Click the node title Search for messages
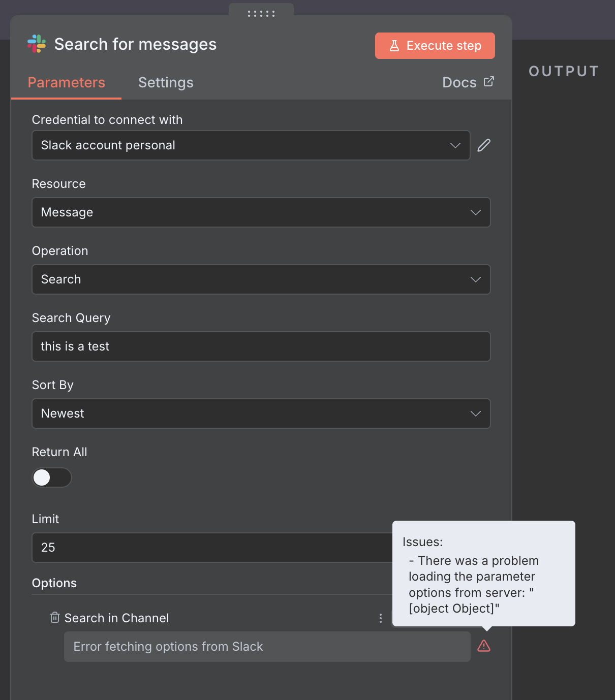 pos(135,45)
